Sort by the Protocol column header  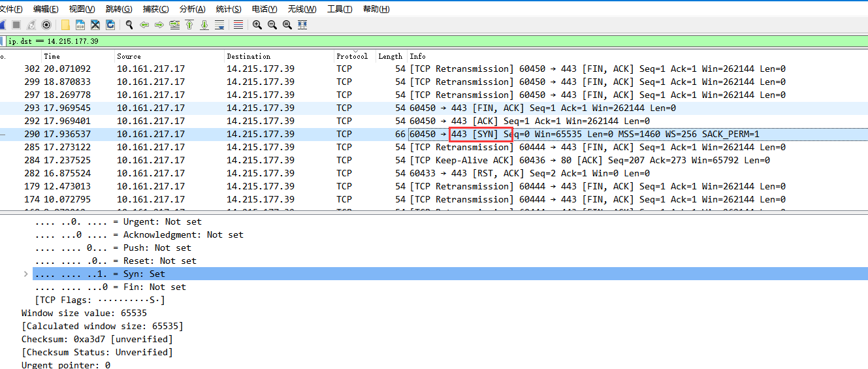[355, 56]
